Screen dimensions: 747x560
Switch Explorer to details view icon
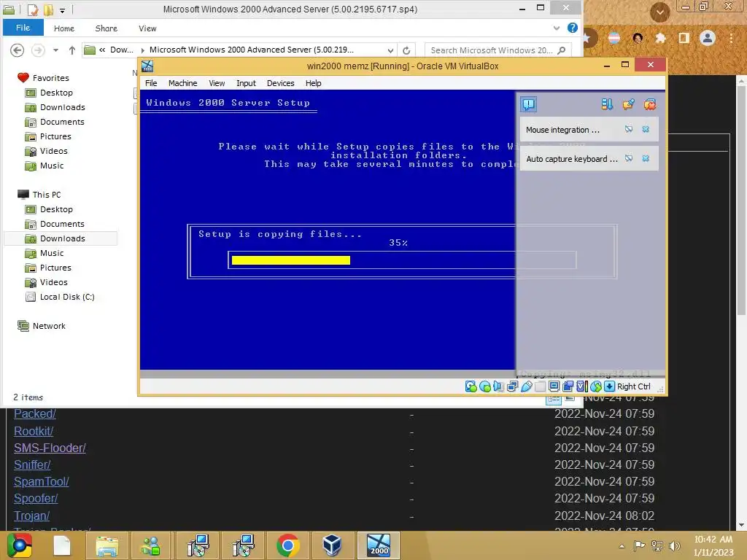[x=554, y=400]
